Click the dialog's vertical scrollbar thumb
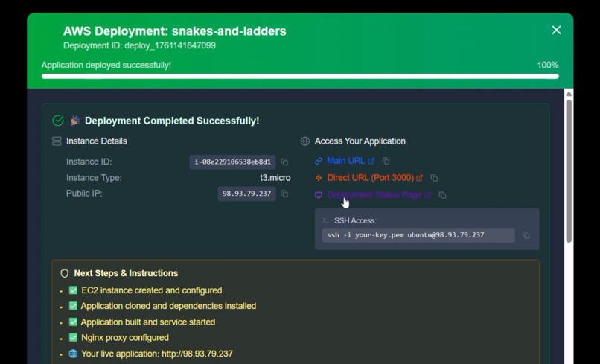Viewport: 600px width, 364px height. 569,170
